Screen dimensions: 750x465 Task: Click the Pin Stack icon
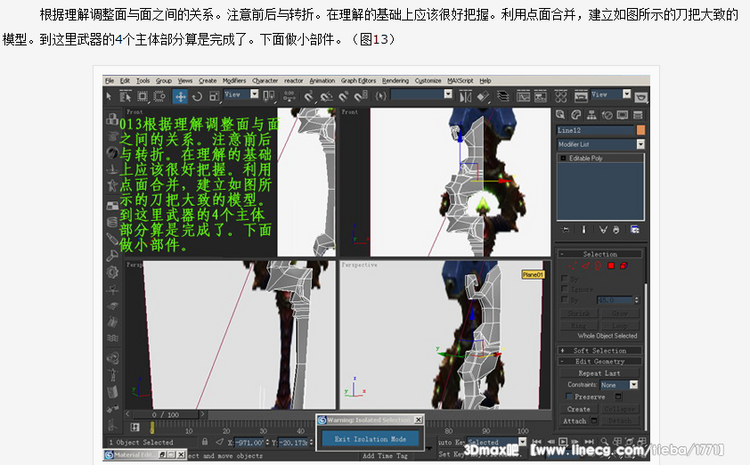click(565, 230)
